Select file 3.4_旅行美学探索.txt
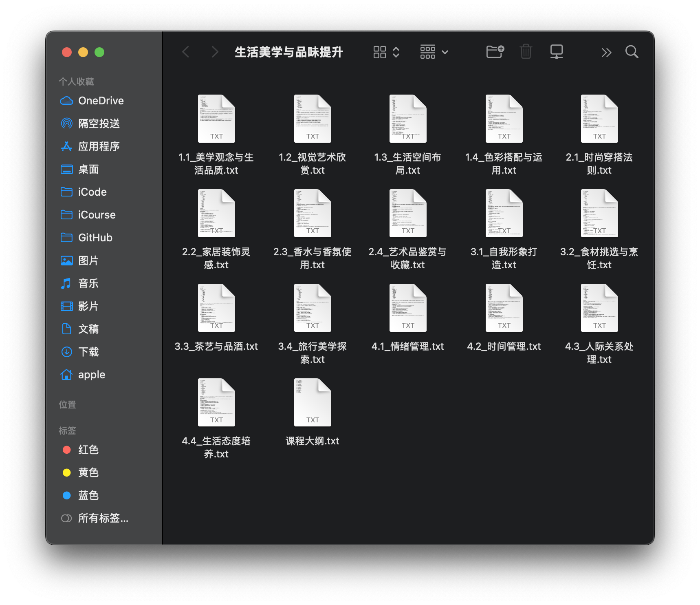The width and height of the screenshot is (700, 605). pyautogui.click(x=313, y=324)
